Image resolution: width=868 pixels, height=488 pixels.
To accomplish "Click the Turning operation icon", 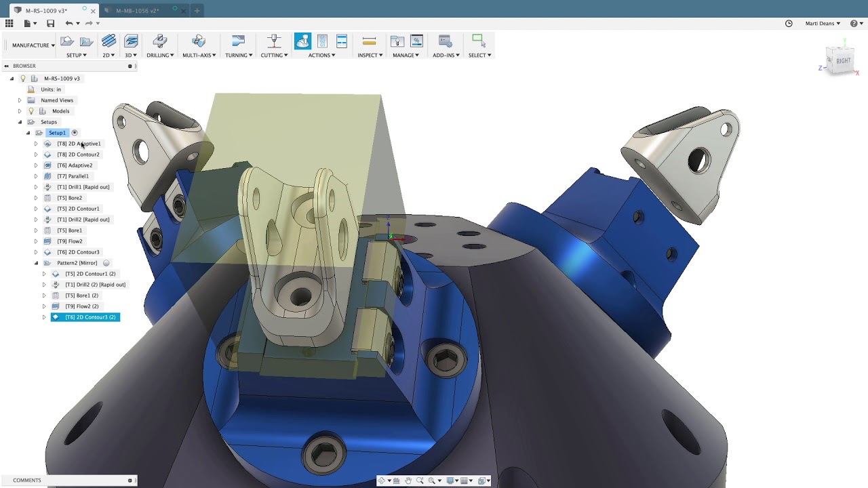I will pyautogui.click(x=238, y=41).
